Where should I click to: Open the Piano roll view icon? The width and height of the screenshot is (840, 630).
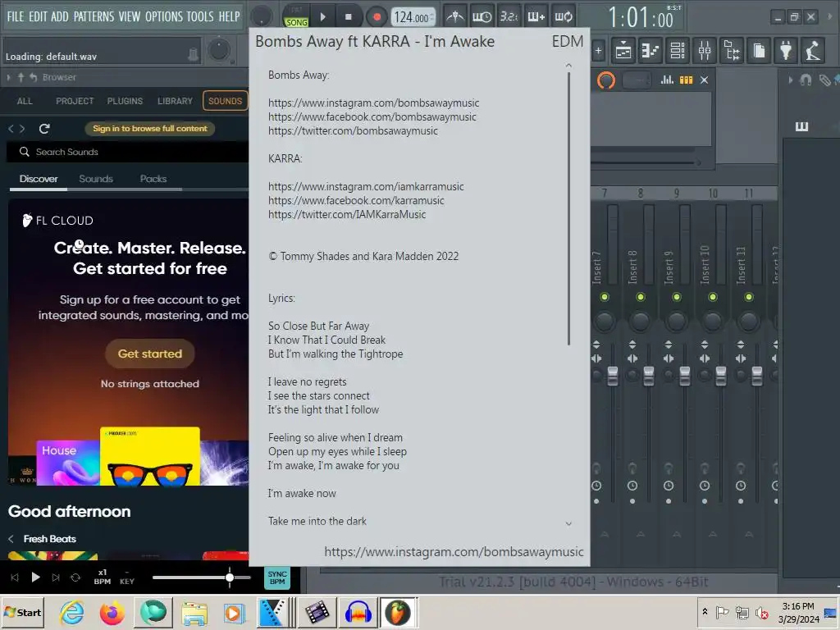point(650,51)
